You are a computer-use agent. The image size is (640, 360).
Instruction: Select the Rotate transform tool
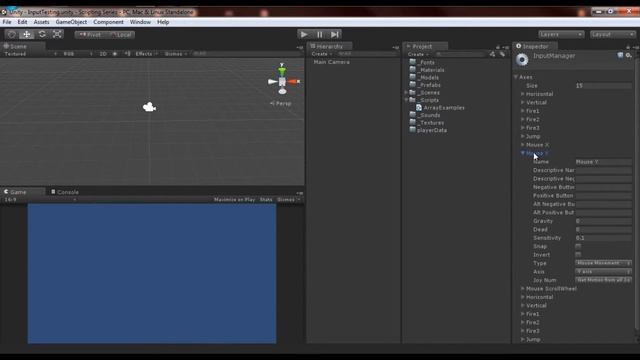click(42, 35)
